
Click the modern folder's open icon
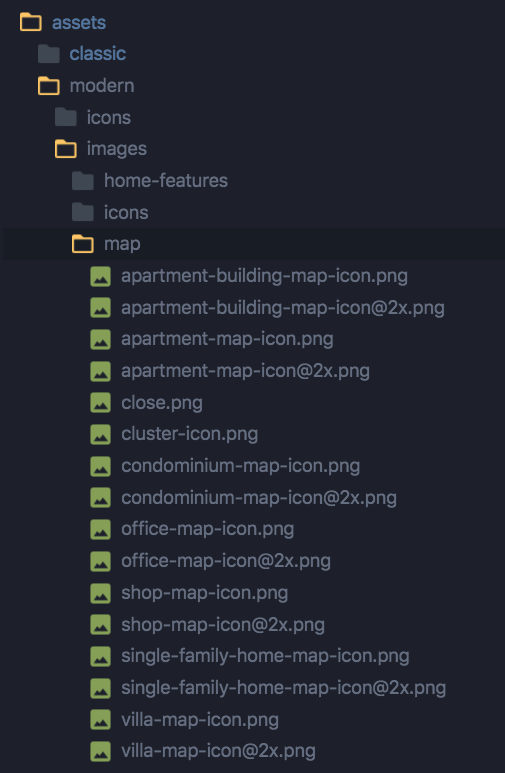pyautogui.click(x=48, y=86)
